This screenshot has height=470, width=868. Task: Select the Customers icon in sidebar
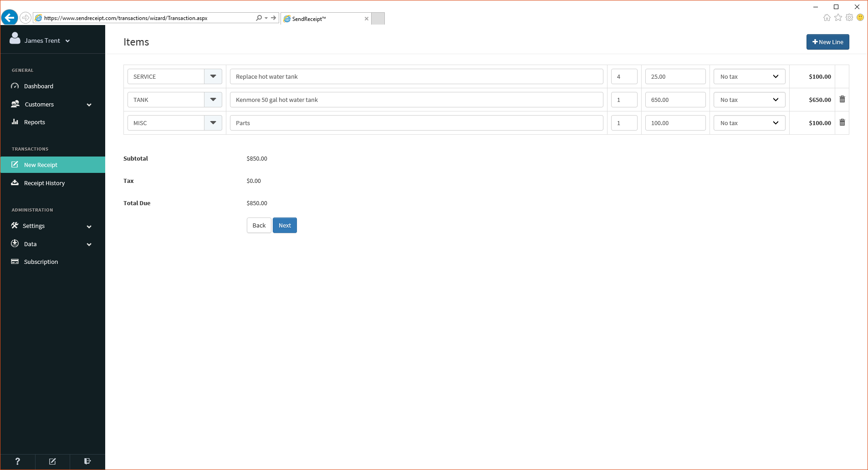15,104
